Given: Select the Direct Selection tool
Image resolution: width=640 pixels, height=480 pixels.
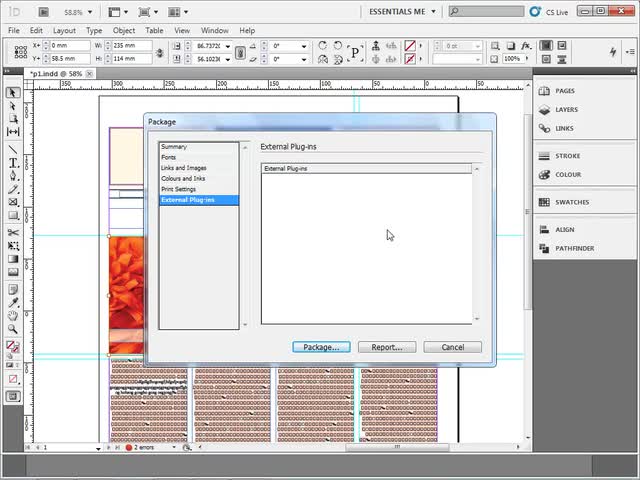Looking at the screenshot, I should pos(13,106).
